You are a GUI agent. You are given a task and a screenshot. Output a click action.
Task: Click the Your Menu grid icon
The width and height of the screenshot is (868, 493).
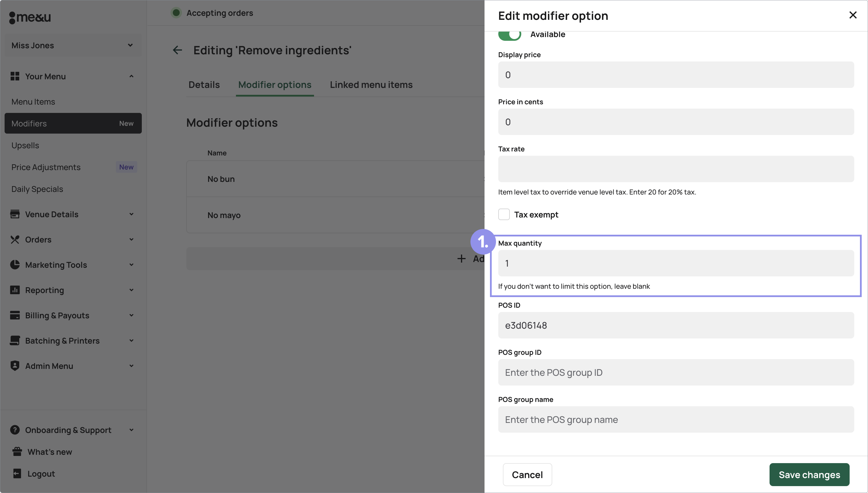pos(15,76)
